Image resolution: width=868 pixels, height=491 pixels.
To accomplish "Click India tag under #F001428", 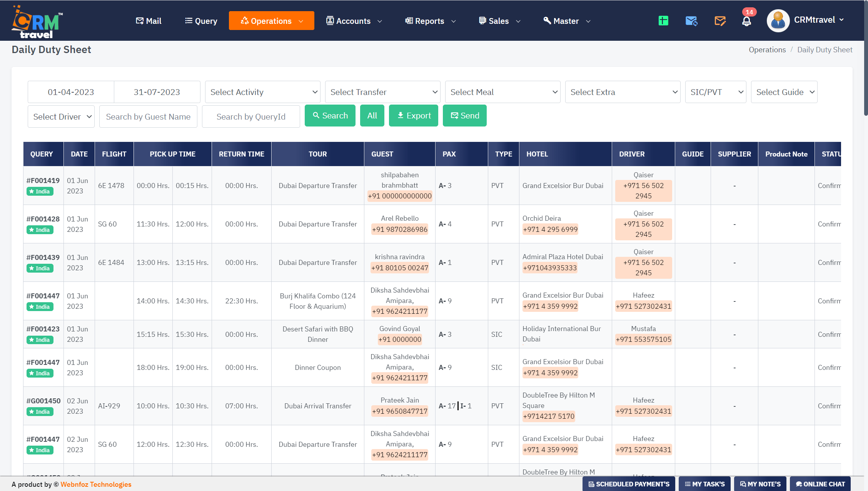I will (40, 230).
